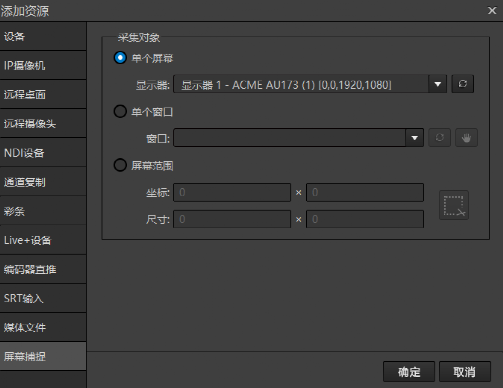Go to the 媒体文件 tab
The image size is (503, 388).
43,327
